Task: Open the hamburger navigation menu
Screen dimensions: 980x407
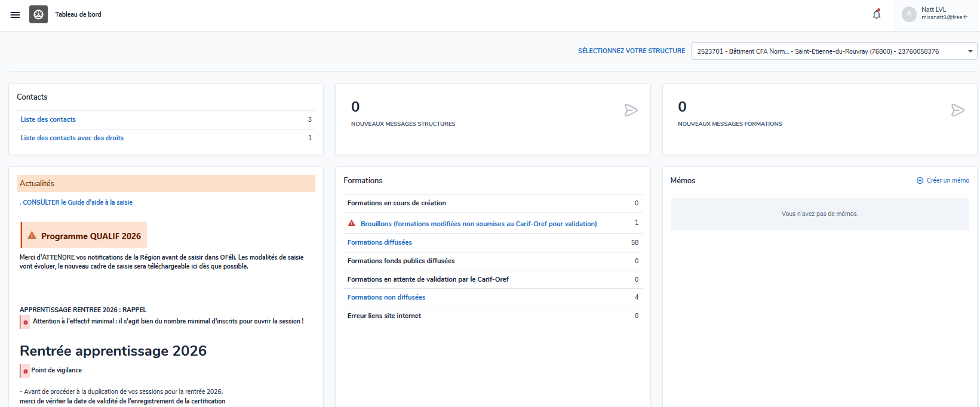Action: click(x=15, y=15)
